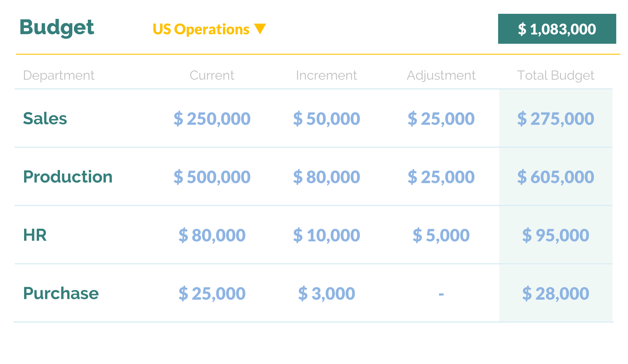Click the Increment column header
Image resolution: width=628 pixels, height=364 pixels.
pyautogui.click(x=326, y=76)
